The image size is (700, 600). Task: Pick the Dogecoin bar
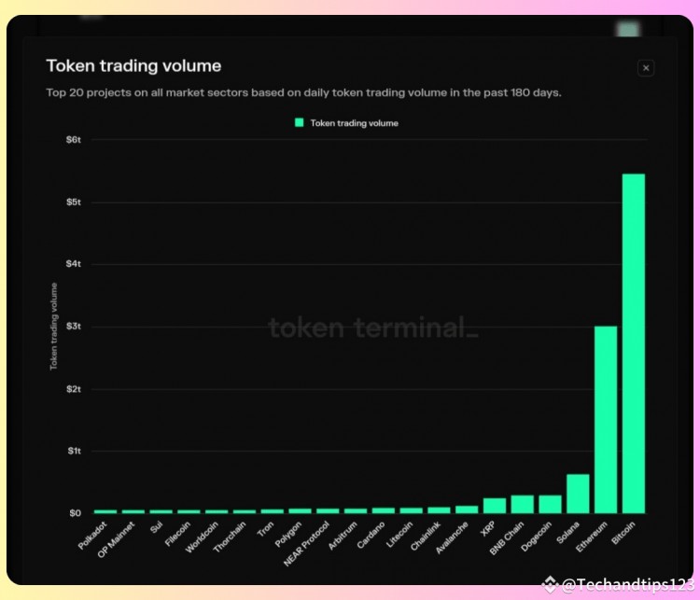coord(550,504)
